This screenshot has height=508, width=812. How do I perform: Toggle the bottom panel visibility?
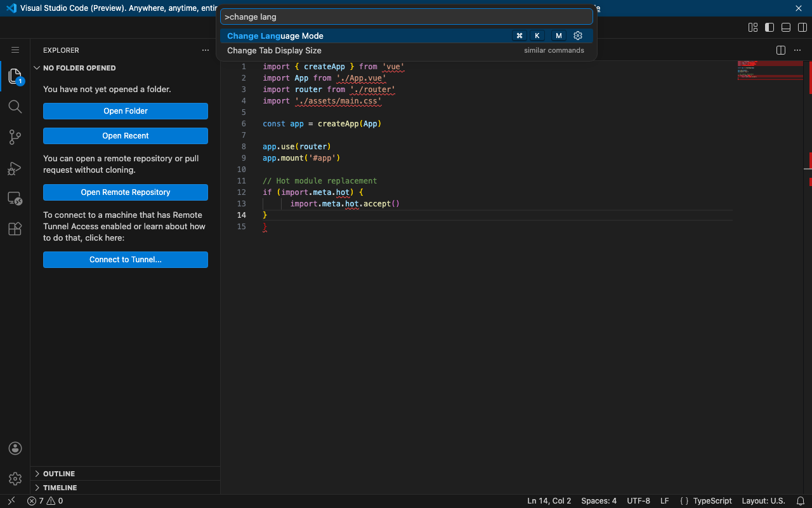[786, 27]
